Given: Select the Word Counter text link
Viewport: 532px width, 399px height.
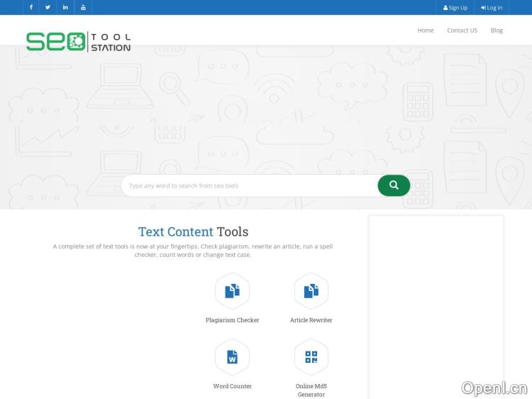Looking at the screenshot, I should click(232, 386).
